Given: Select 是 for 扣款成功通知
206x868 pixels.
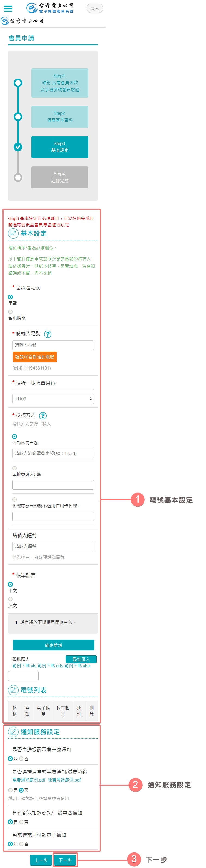Looking at the screenshot, I should (x=10, y=822).
